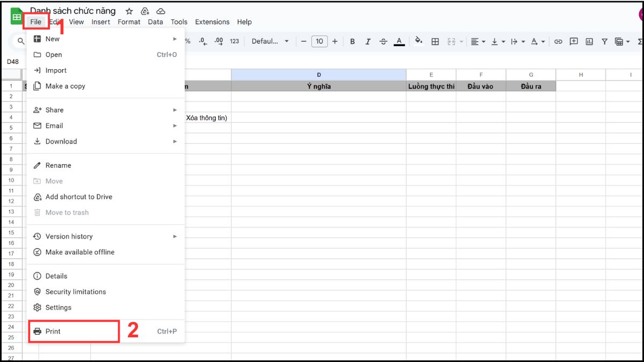Star the spreadsheet as a favorite
Screen dimensions: 644x362
[128, 10]
